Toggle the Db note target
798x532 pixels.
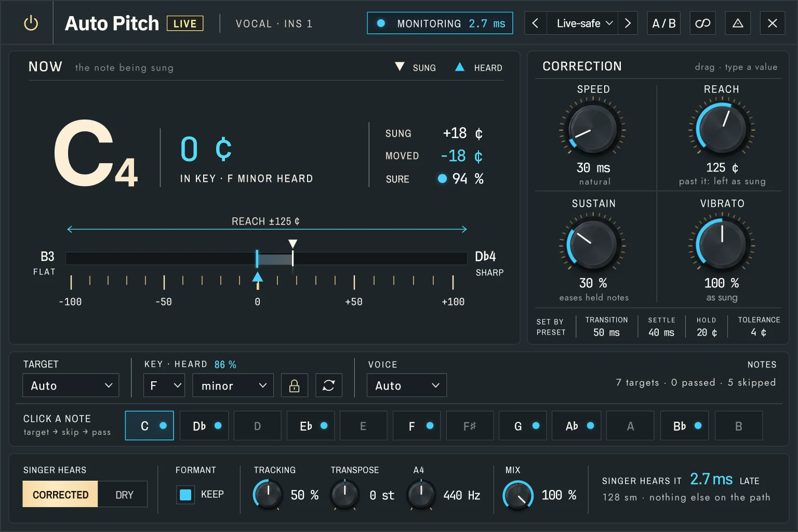pyautogui.click(x=204, y=426)
